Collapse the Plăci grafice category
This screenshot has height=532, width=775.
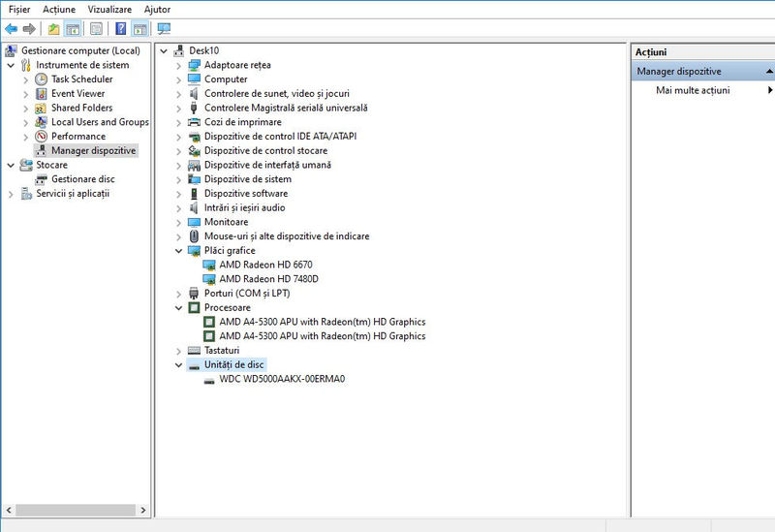[179, 251]
